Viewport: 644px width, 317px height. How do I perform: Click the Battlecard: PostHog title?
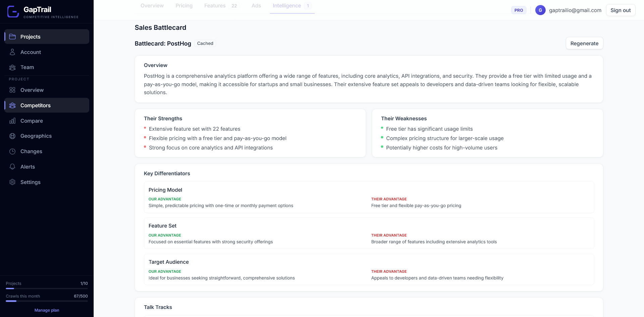163,44
